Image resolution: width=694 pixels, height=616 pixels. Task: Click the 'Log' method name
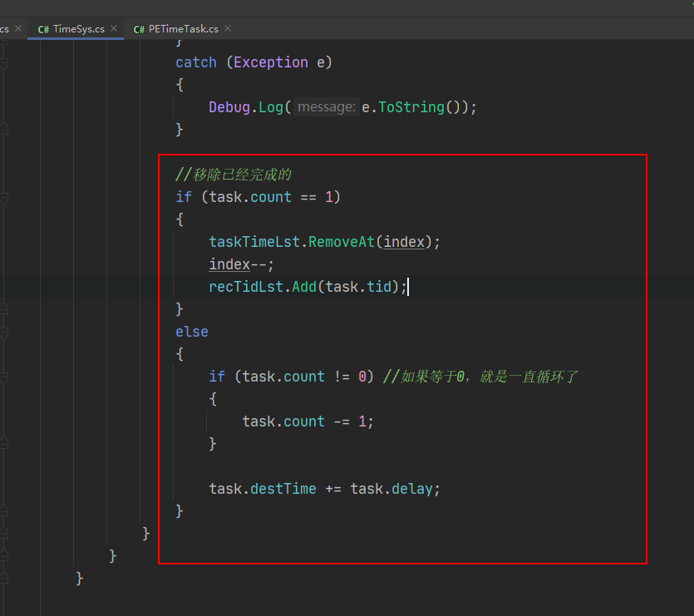coord(271,107)
